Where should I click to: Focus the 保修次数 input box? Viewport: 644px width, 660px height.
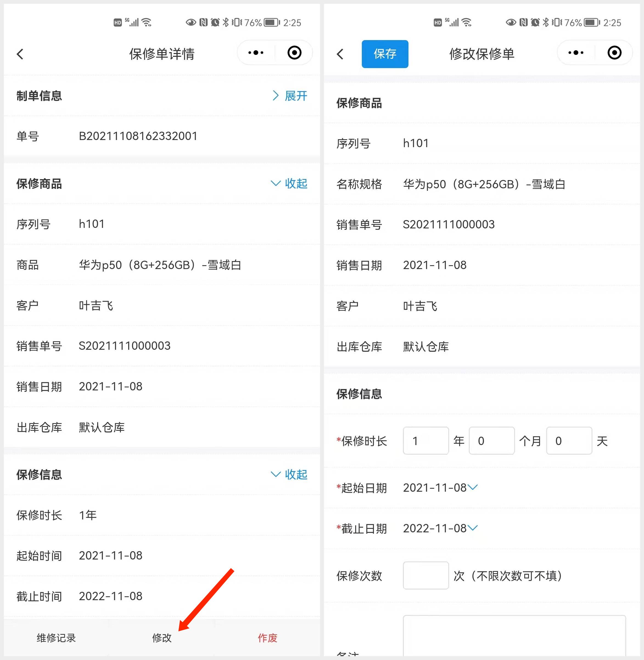click(x=426, y=575)
